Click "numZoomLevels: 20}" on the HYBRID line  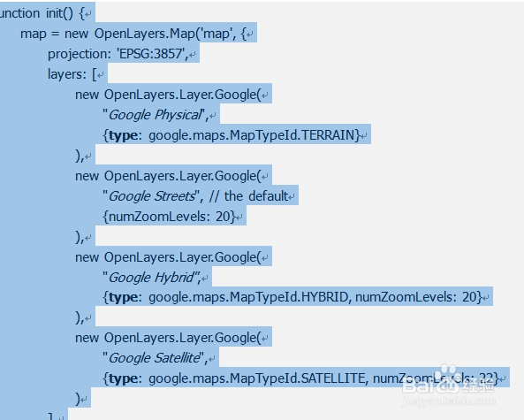pos(418,297)
